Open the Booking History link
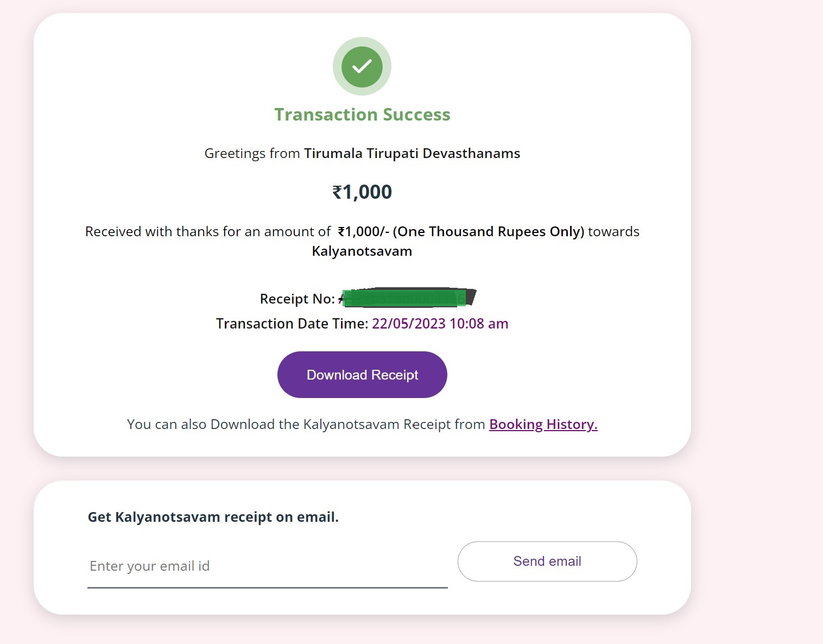The height and width of the screenshot is (644, 823). tap(543, 424)
